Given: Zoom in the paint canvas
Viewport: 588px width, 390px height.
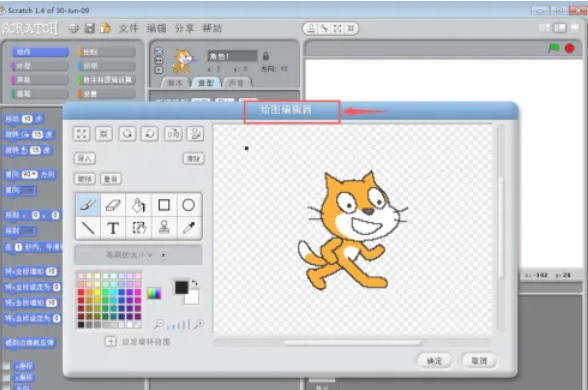Looking at the screenshot, I should click(198, 324).
